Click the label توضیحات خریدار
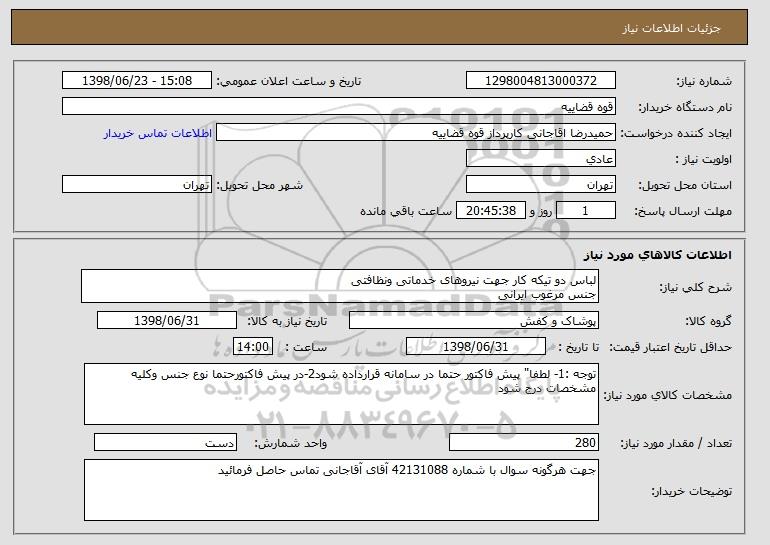The width and height of the screenshot is (770, 545). click(691, 491)
